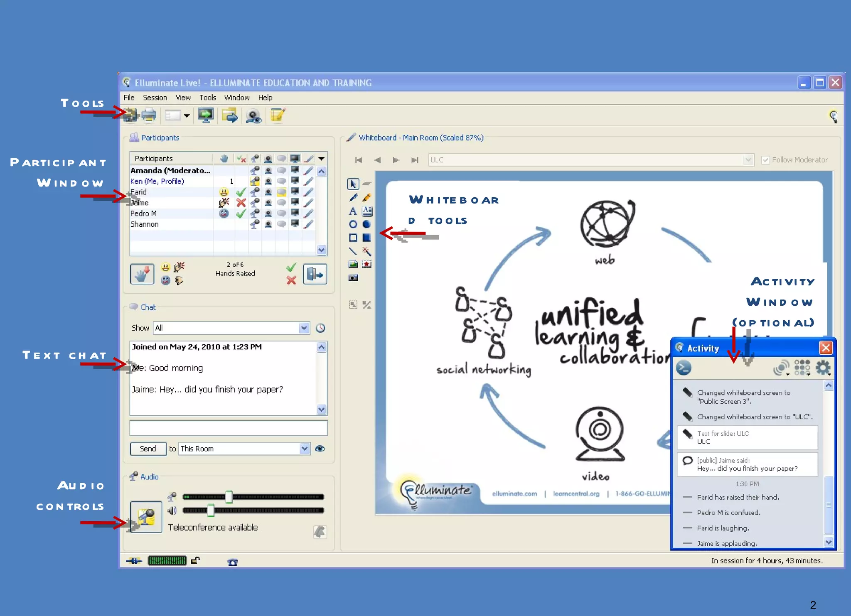Expand the 'This Room' recipient dropdown
This screenshot has width=851, height=616.
click(x=305, y=449)
